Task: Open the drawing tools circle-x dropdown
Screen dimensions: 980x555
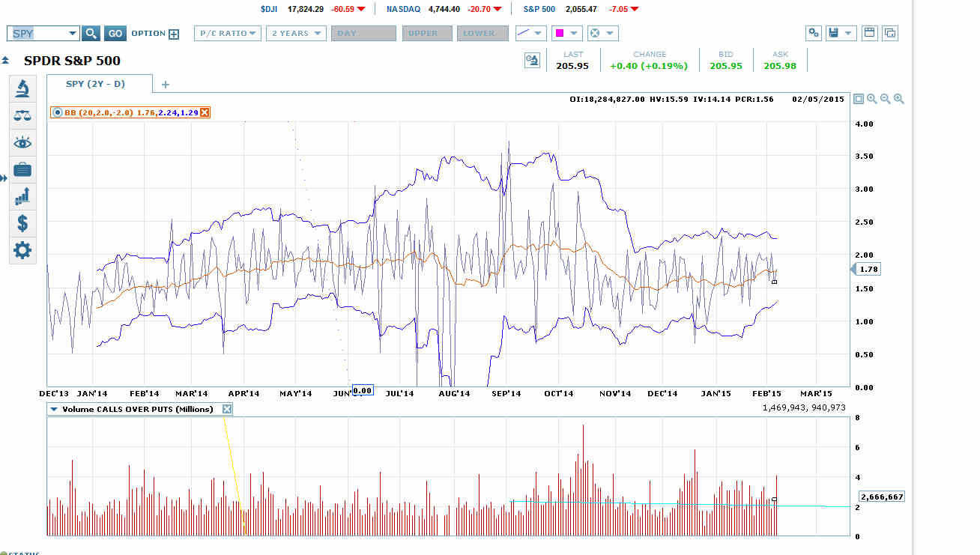Action: tap(602, 33)
